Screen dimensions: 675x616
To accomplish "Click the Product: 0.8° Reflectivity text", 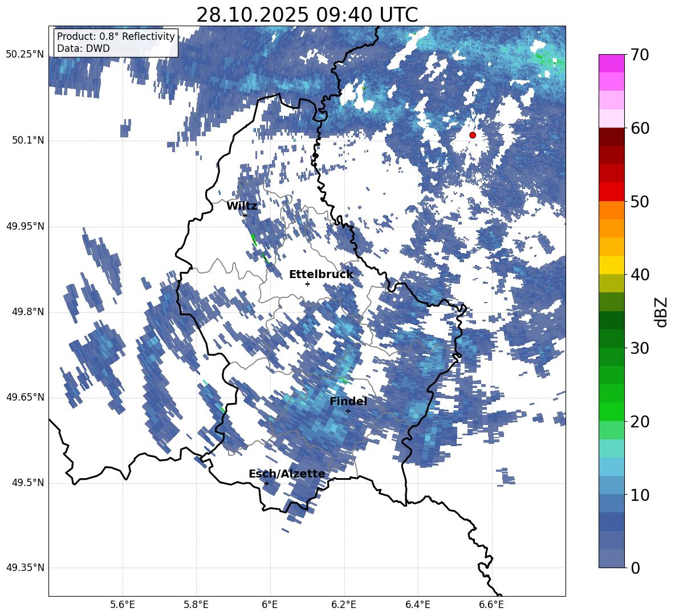I will (x=116, y=36).
